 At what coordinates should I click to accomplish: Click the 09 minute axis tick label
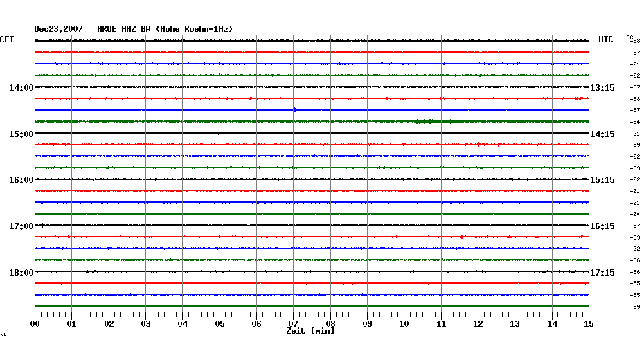click(367, 323)
